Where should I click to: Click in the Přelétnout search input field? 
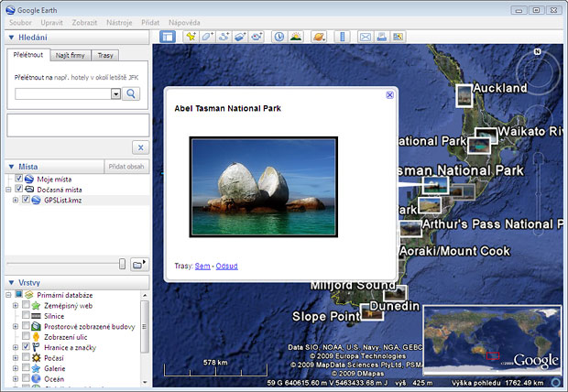click(63, 93)
